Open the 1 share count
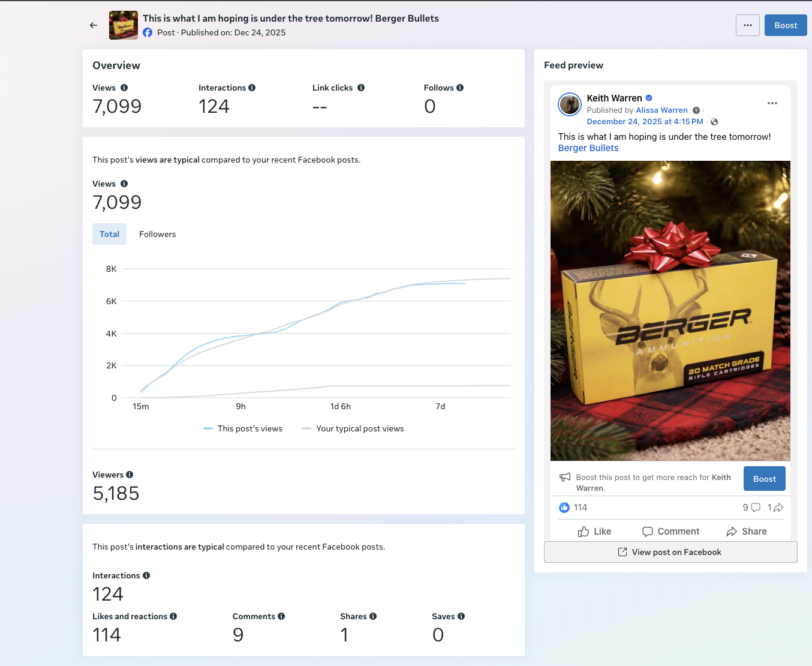 (x=775, y=508)
